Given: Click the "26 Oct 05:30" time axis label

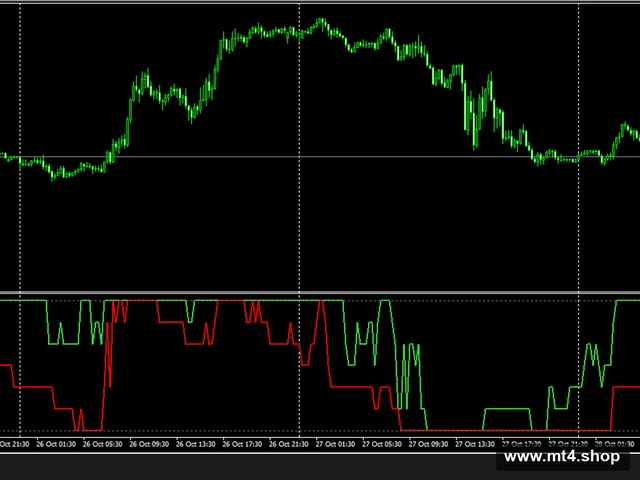Looking at the screenshot, I should tap(103, 444).
